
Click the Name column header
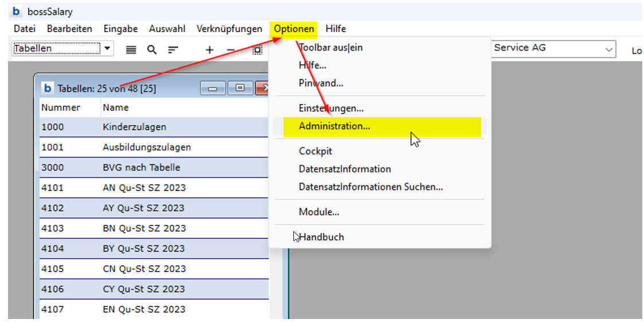116,107
